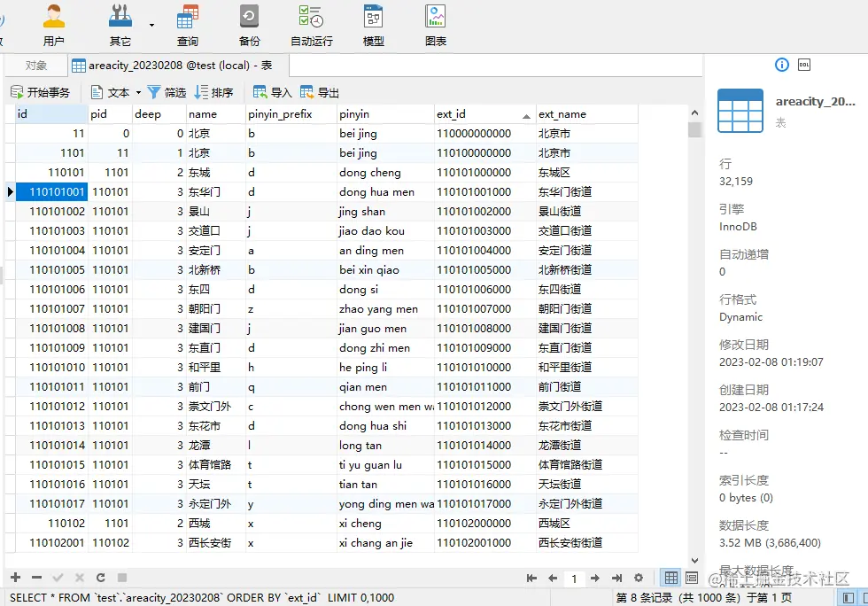Viewport: 868px width, 606px height.
Task: Open the 图表 (Charts) toolbar icon
Action: [x=436, y=25]
